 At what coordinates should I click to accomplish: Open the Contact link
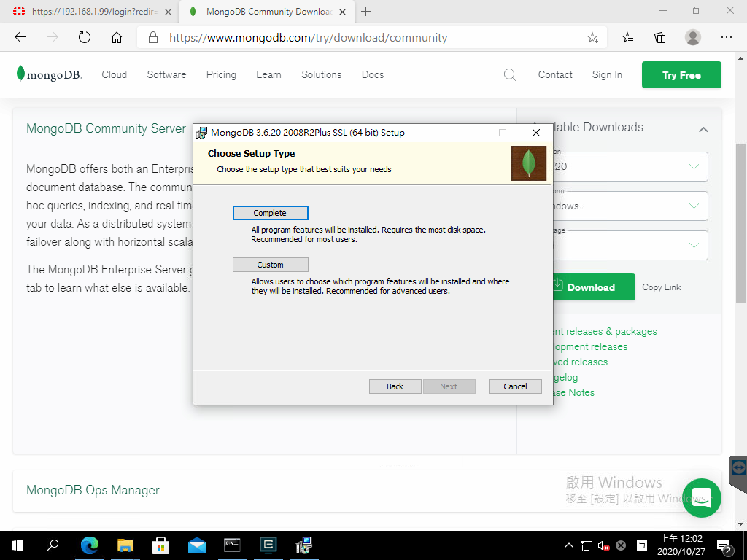pyautogui.click(x=555, y=75)
